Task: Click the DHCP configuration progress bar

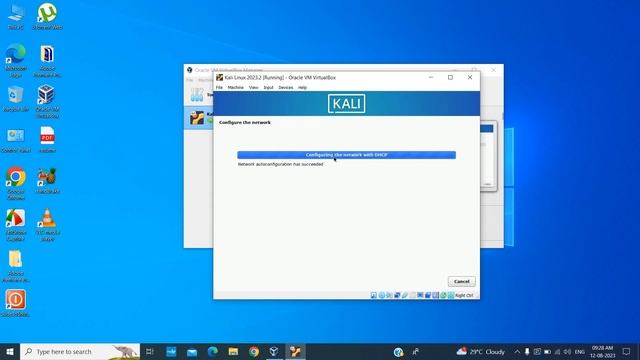Action: (x=347, y=155)
